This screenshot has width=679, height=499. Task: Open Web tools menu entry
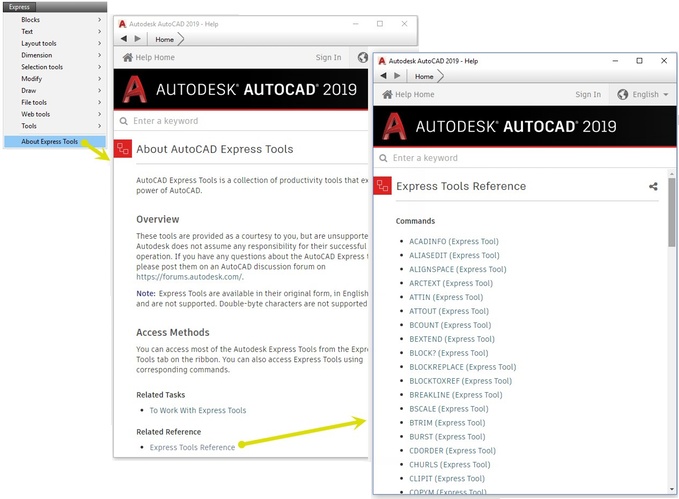(55, 114)
